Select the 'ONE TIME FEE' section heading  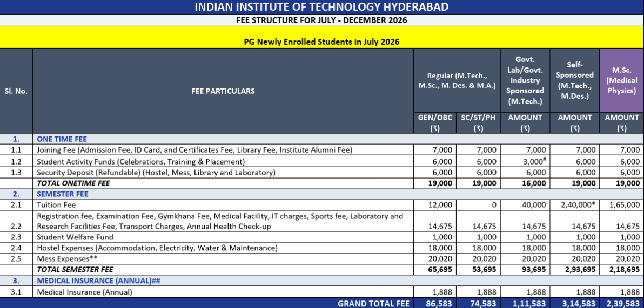point(62,139)
